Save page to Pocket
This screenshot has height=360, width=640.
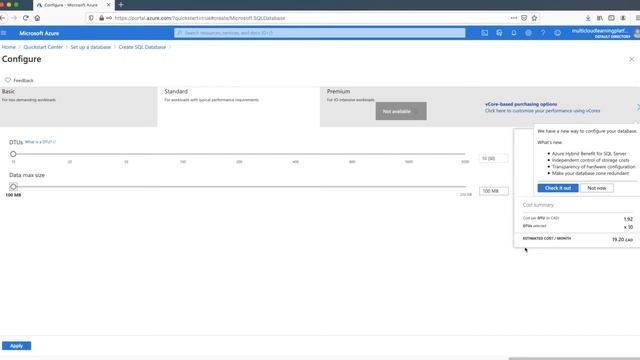click(x=524, y=18)
